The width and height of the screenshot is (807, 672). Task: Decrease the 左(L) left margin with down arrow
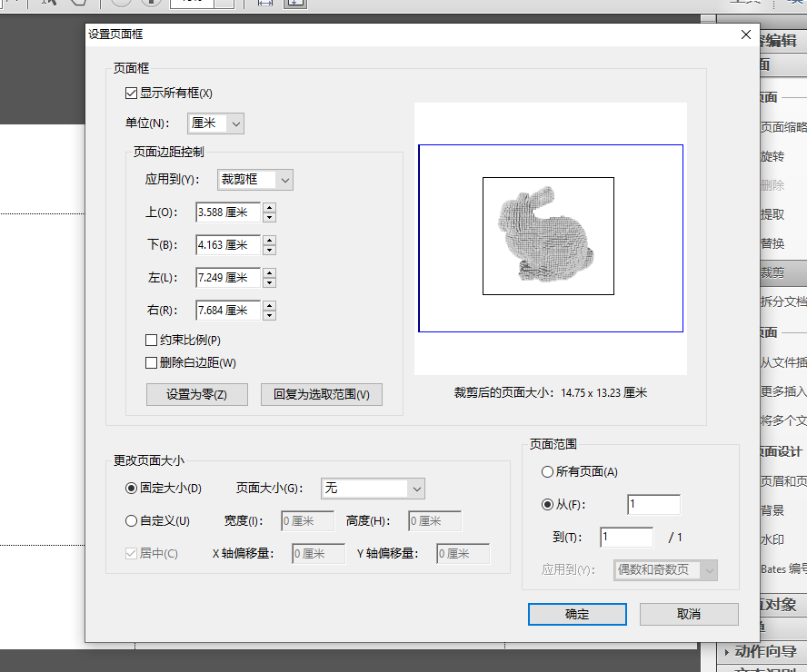[x=270, y=282]
